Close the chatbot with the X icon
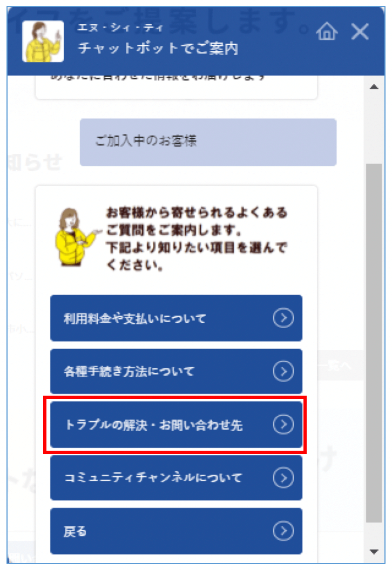This screenshot has width=392, height=570. (360, 31)
